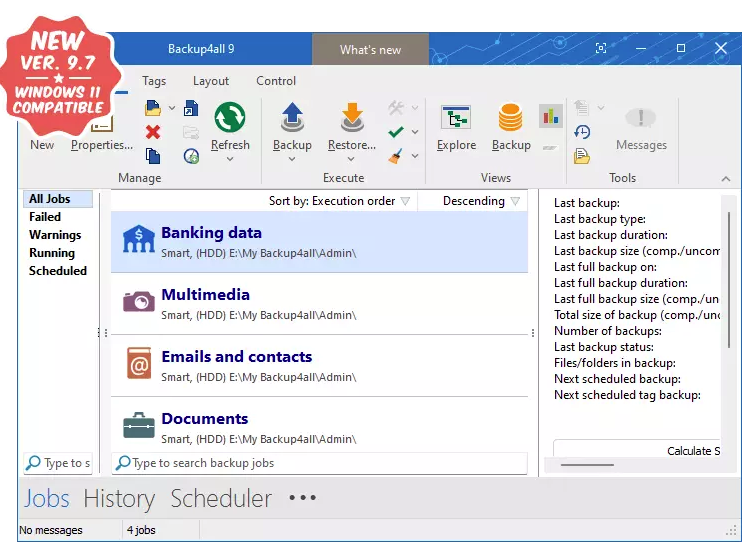This screenshot has height=551, width=747.
Task: Click the orange Restore icon
Action: coord(352,117)
